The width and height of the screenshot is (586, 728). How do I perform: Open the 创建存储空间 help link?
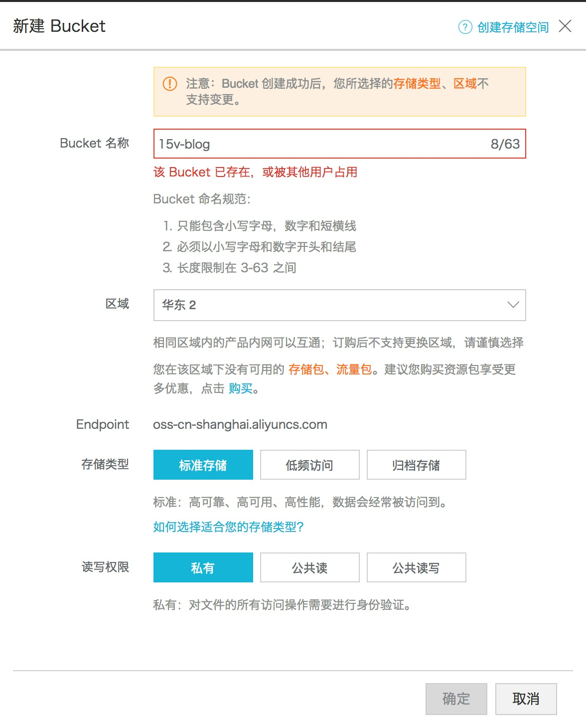click(x=512, y=27)
